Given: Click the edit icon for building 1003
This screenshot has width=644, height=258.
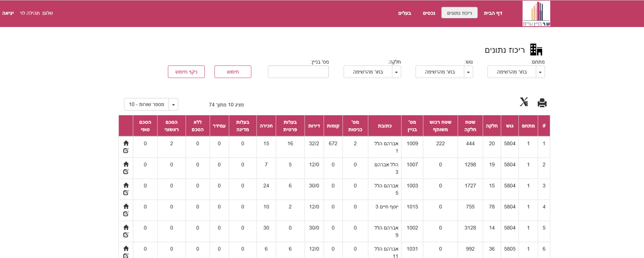Looking at the screenshot, I should click(126, 193).
